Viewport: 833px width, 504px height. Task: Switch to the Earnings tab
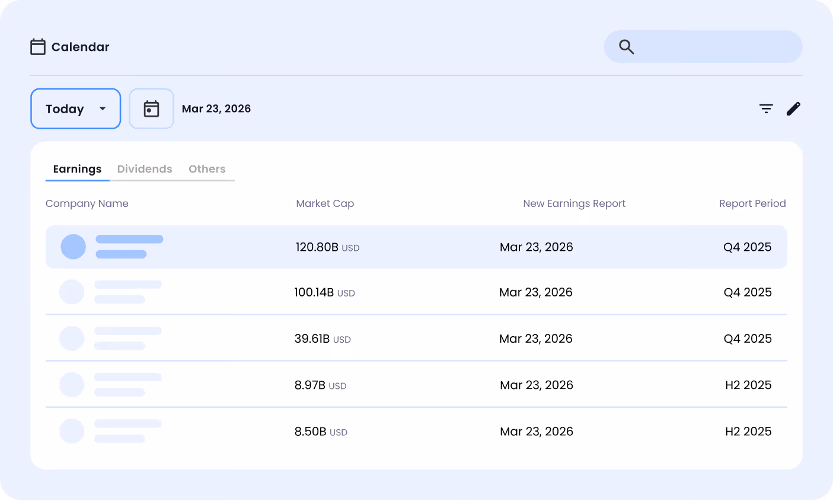point(77,169)
